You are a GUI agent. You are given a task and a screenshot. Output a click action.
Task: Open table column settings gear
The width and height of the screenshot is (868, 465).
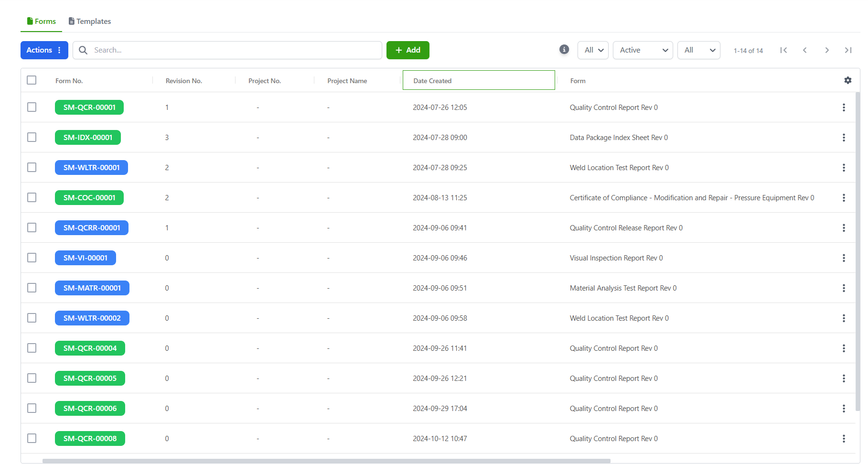click(848, 80)
